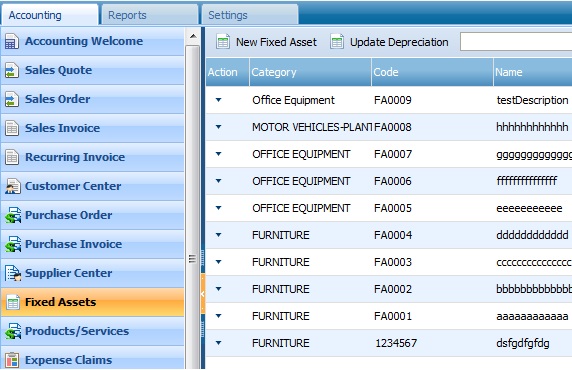This screenshot has width=572, height=370.
Task: Click the testDescription name cell
Action: [533, 100]
